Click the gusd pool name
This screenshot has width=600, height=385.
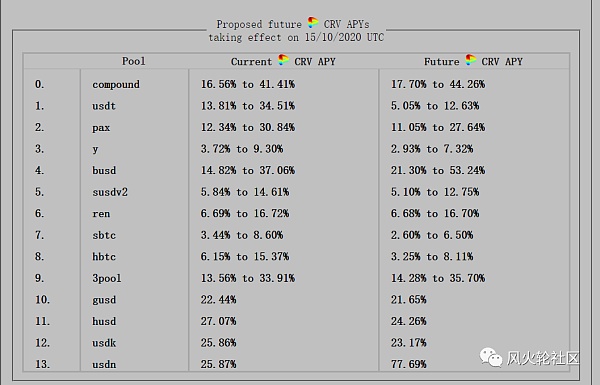(x=104, y=300)
